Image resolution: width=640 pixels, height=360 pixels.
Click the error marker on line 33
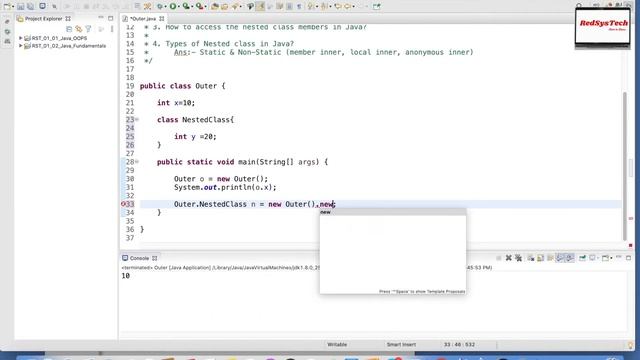click(x=123, y=204)
